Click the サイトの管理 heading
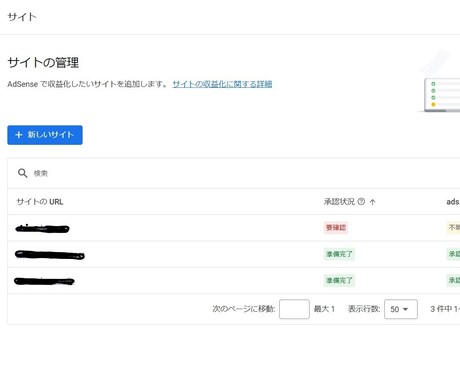 click(43, 63)
